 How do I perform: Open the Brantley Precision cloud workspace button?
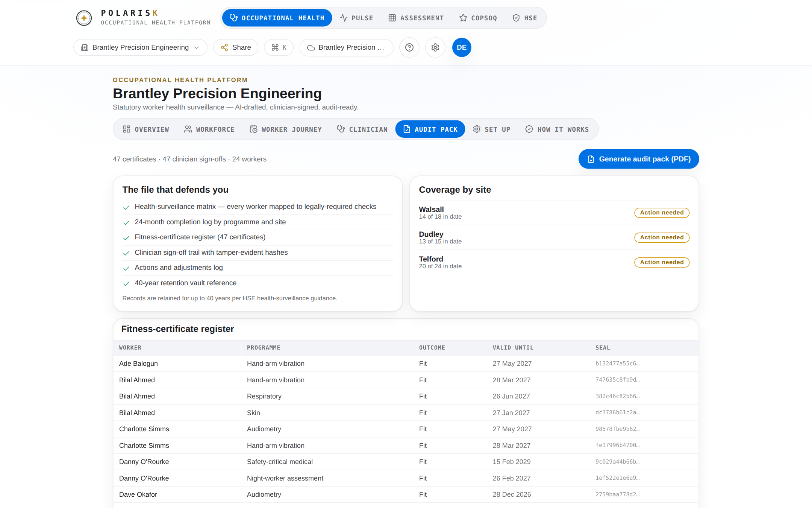[346, 47]
